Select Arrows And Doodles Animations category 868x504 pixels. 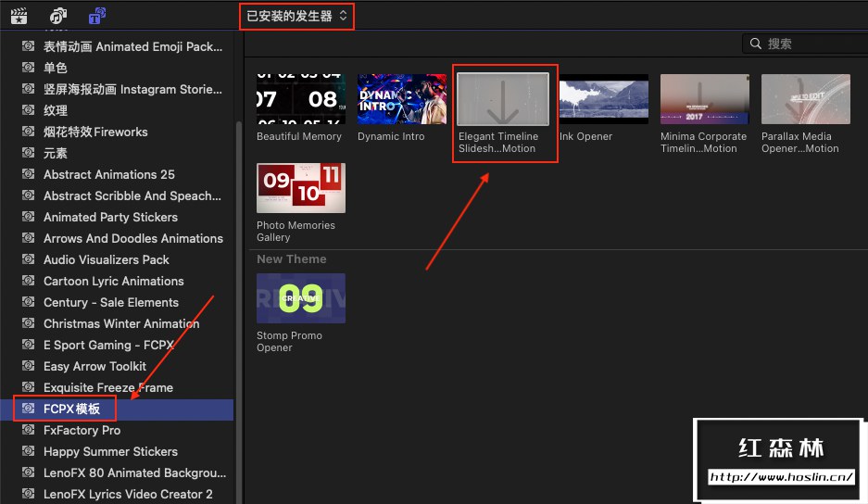(117, 238)
